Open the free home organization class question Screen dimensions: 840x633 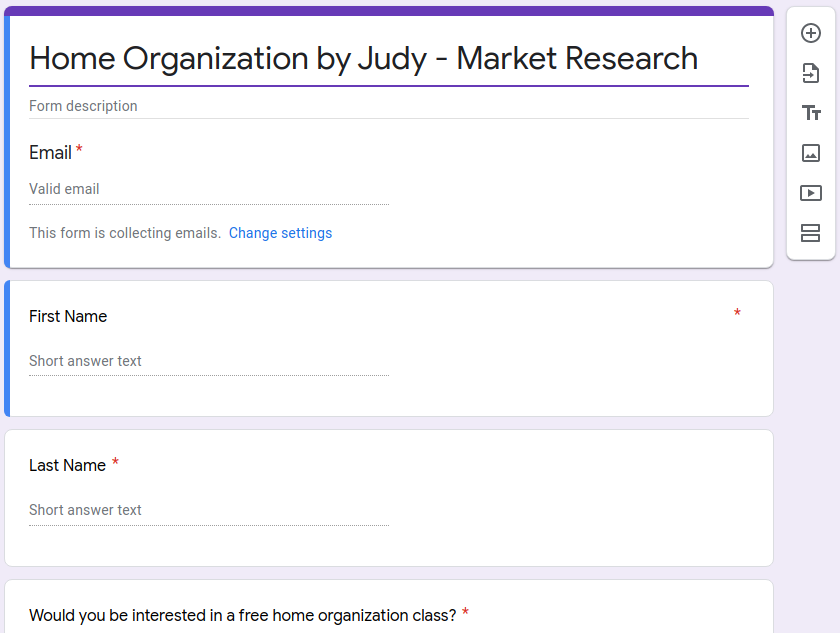pyautogui.click(x=243, y=615)
